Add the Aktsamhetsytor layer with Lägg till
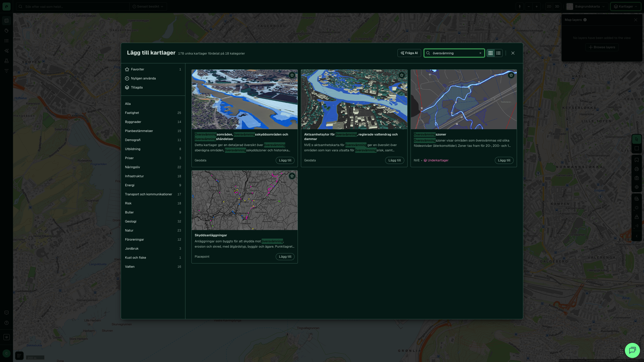Screen dimensions: 644x362 (x=394, y=160)
